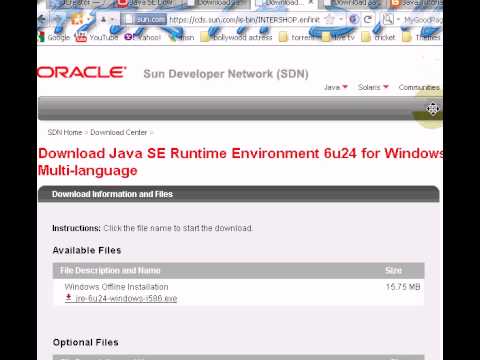Download the jre-6u24-windows-i586.exe file
The width and height of the screenshot is (480, 360).
point(126,298)
